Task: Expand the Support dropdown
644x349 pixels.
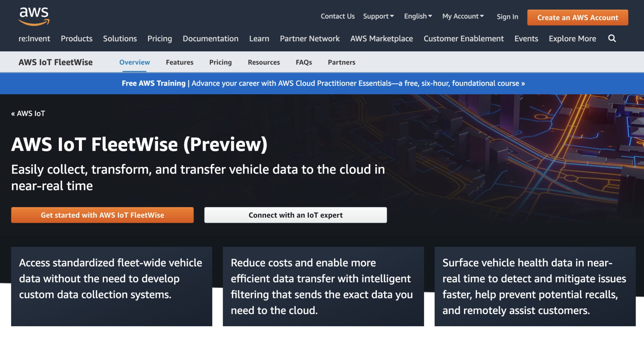Action: (x=378, y=16)
